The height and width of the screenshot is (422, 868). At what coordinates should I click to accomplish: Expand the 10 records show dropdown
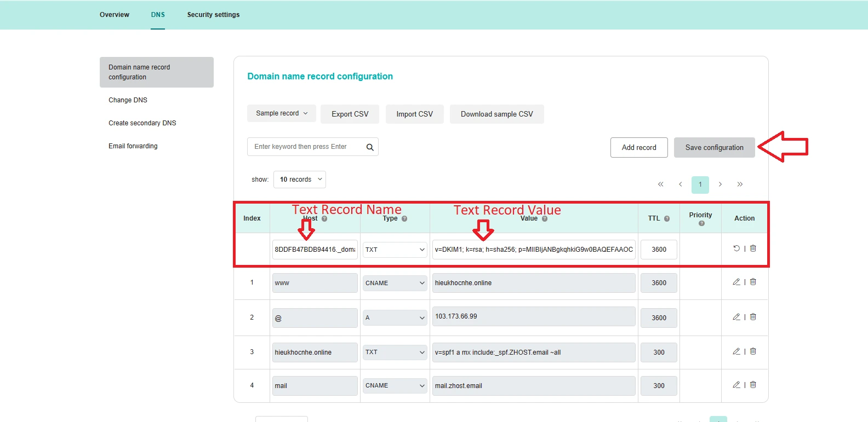click(x=300, y=180)
